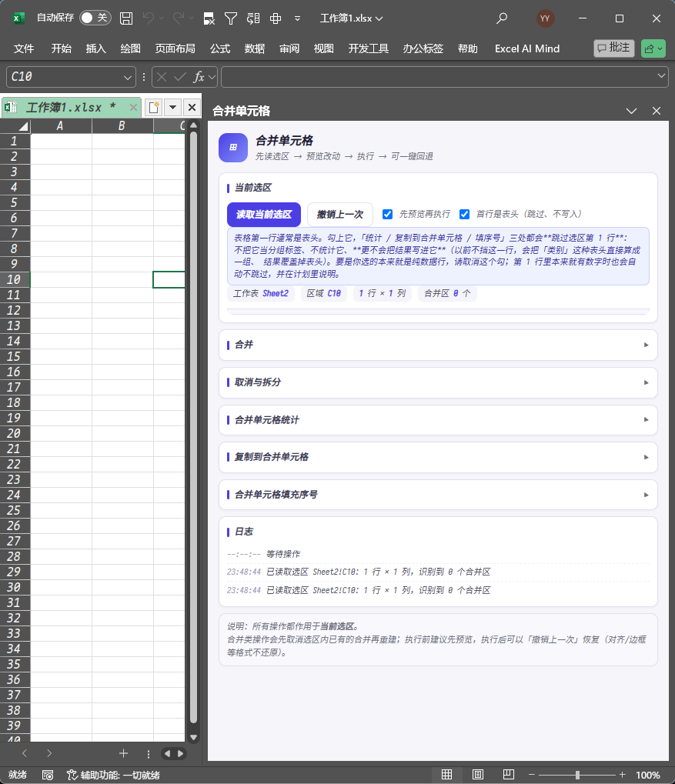The image size is (675, 784).
Task: Click the YY account avatar
Action: coord(545,18)
